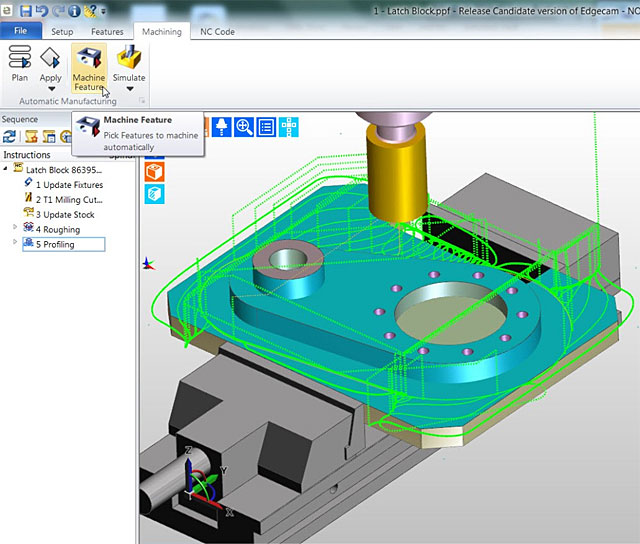The width and height of the screenshot is (640, 544).
Task: Expand the 4 Roughing instruction node
Action: [15, 227]
